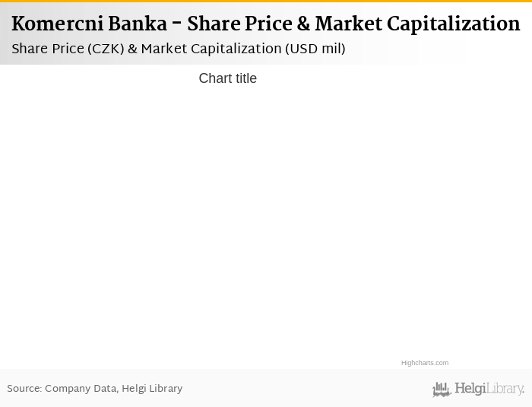Image resolution: width=532 pixels, height=407 pixels.
Task: Click the orange bar atop the header
Action: pos(266,2)
